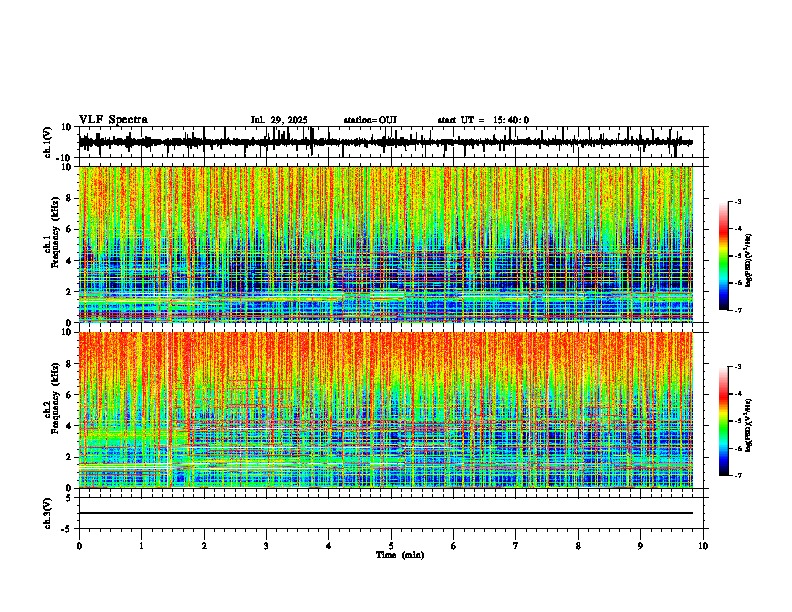Image resolution: width=792 pixels, height=612 pixels.
Task: Click the date text Jul 29, 2025
Action: [279, 120]
